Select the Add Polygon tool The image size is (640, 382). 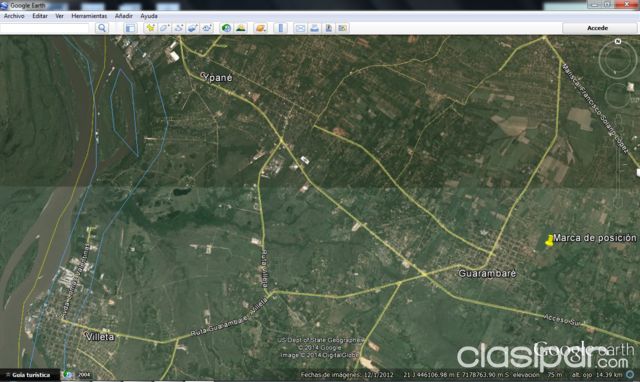pyautogui.click(x=164, y=28)
